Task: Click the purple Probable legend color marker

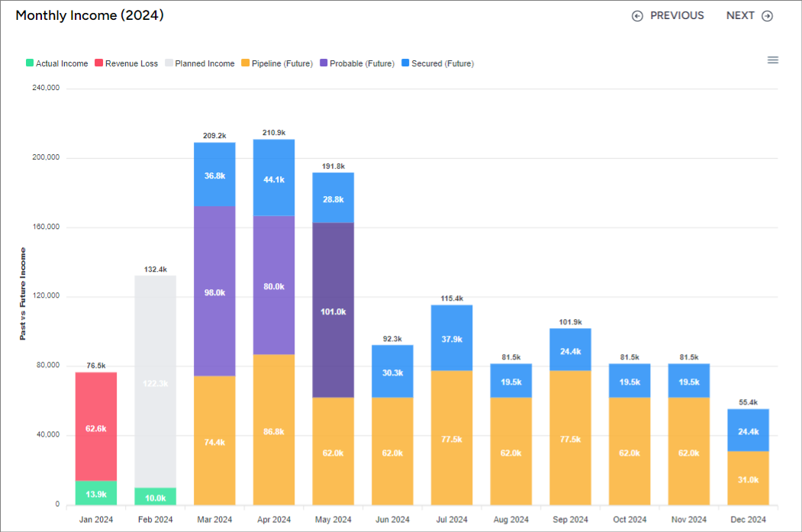Action: click(x=324, y=64)
